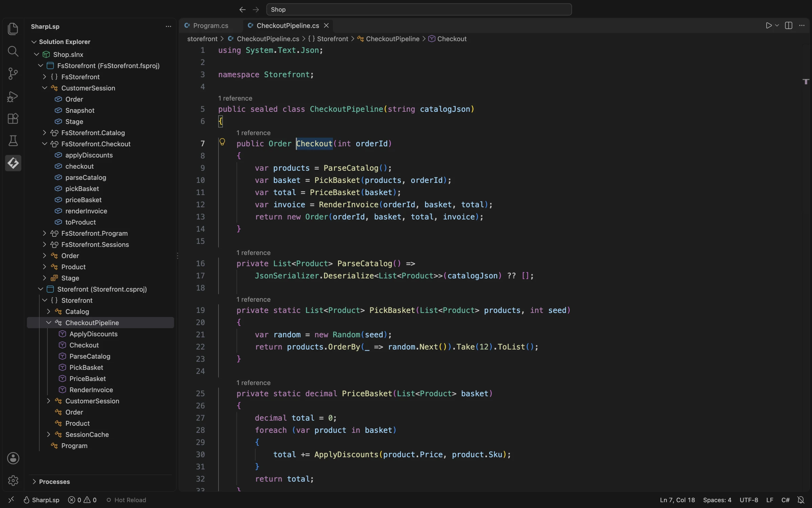The height and width of the screenshot is (508, 812).
Task: Open the run button dropdown arrow
Action: coord(777,26)
